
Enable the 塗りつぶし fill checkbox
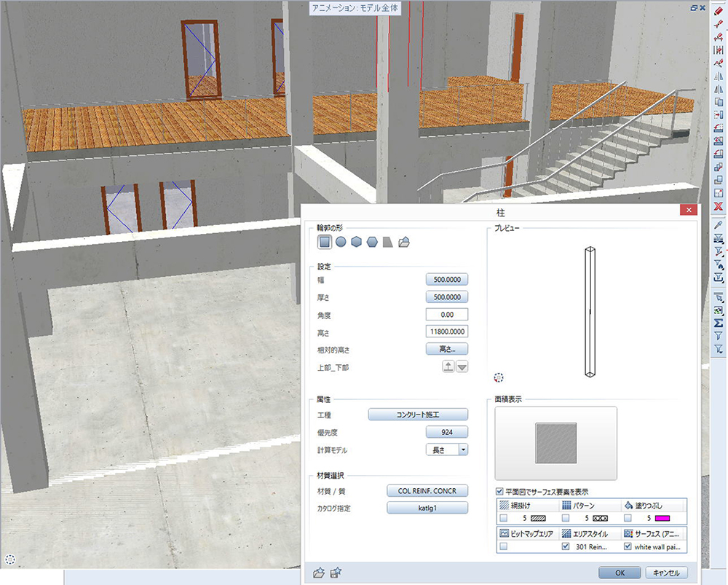(628, 518)
